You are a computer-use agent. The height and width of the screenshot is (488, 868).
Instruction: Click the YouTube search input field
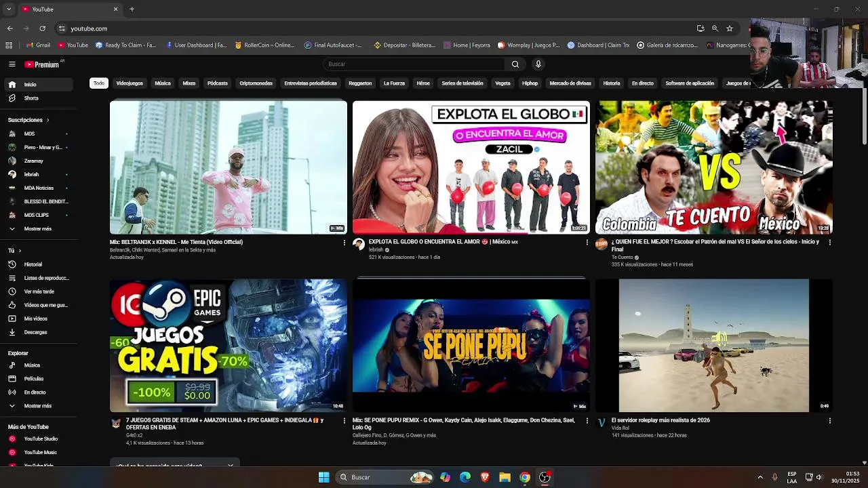tap(414, 64)
